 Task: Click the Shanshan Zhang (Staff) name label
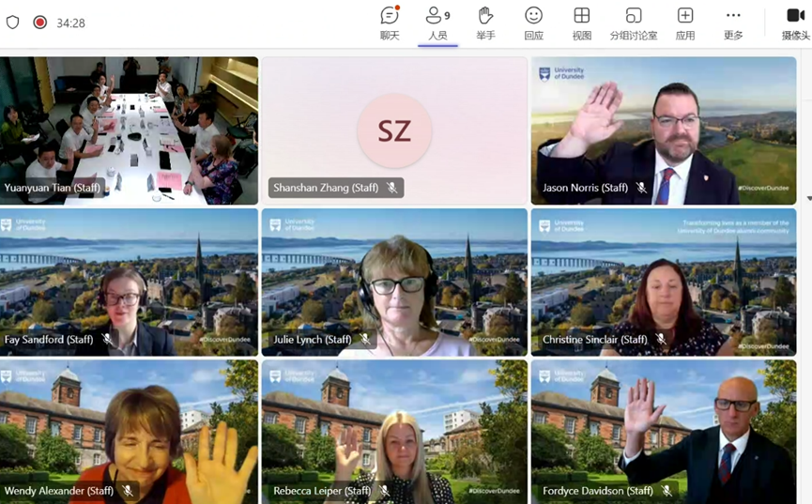point(326,188)
